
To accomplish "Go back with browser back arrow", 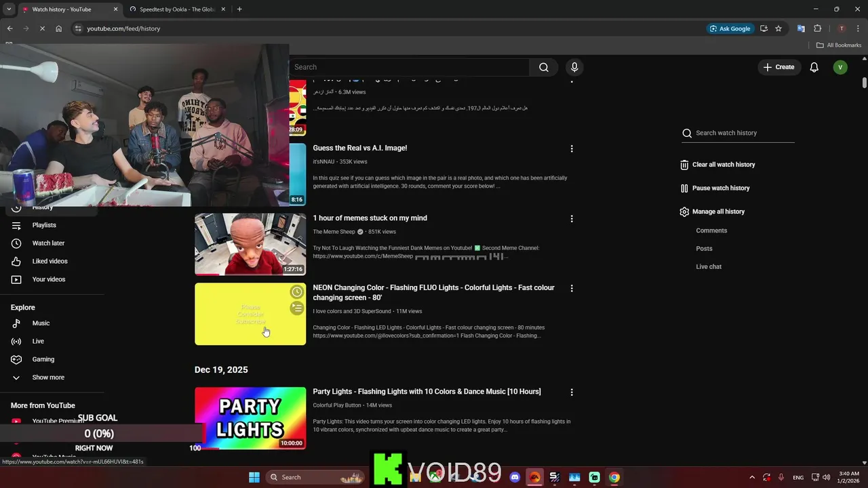I will coord(9,28).
